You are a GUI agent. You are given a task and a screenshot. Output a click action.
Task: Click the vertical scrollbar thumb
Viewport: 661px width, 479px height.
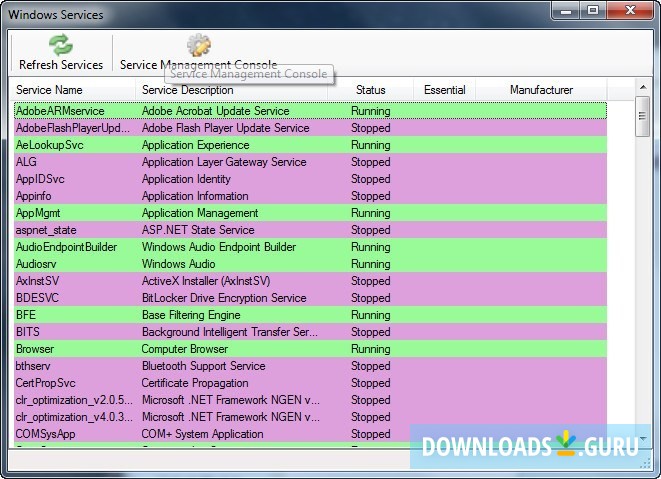[x=642, y=116]
